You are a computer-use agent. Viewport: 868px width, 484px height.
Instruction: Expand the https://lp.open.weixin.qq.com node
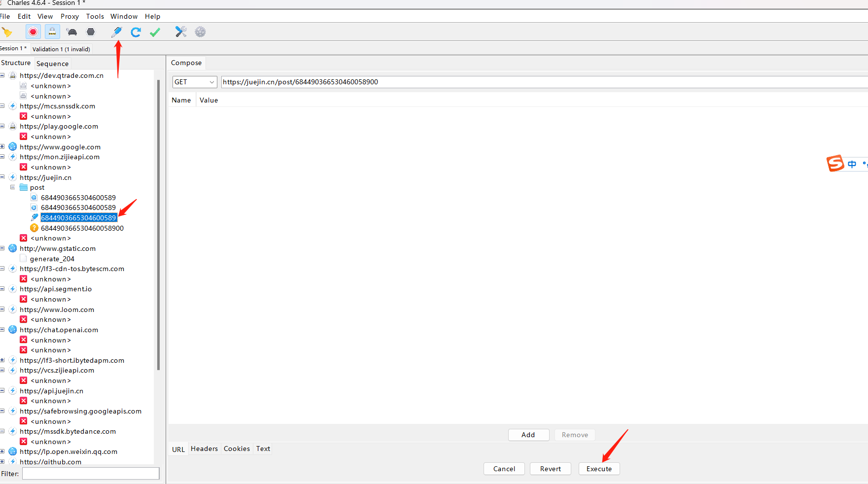(x=2, y=451)
